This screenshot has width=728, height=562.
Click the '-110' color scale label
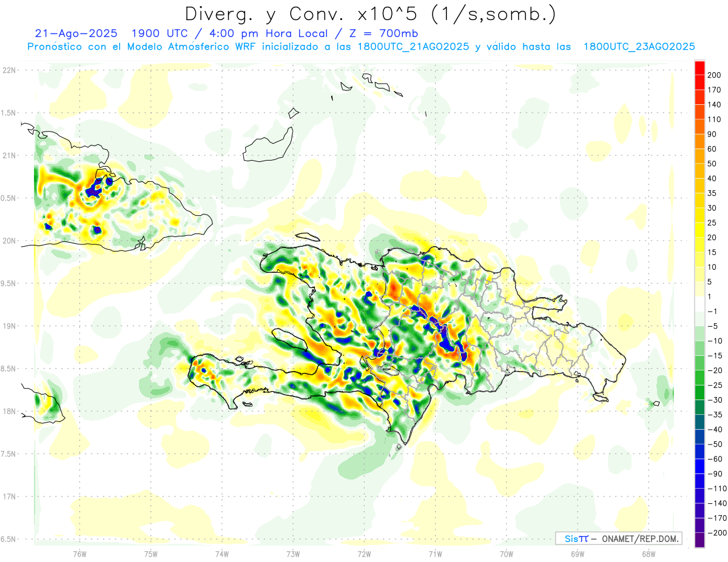point(716,489)
